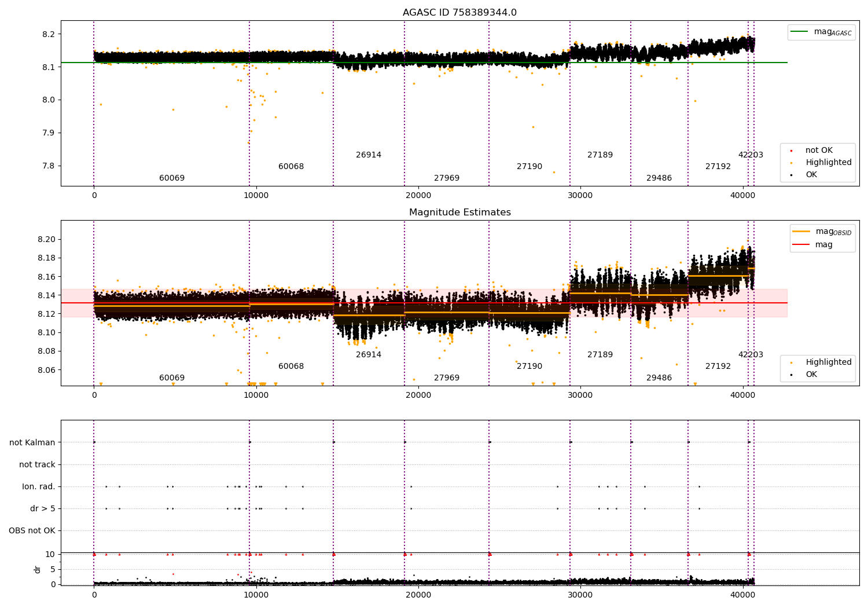Click the red 'mag' legend line
This screenshot has width=868, height=608.
pyautogui.click(x=801, y=245)
